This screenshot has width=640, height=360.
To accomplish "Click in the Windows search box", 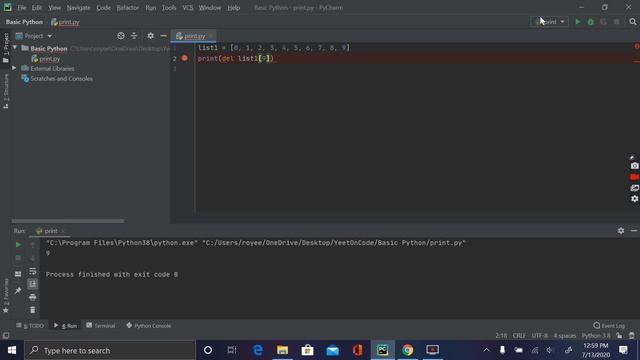I will pyautogui.click(x=110, y=350).
